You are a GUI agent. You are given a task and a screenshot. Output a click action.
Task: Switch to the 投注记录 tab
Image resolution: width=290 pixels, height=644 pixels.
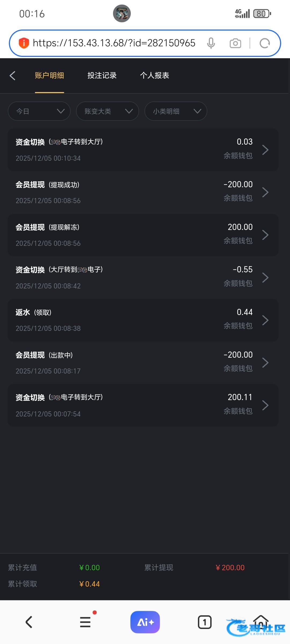pyautogui.click(x=102, y=76)
